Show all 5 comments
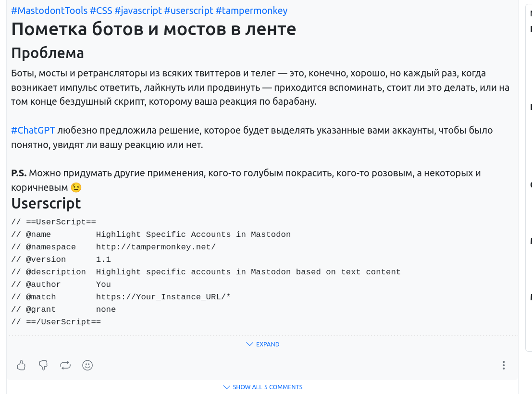532x394 pixels. click(x=262, y=387)
